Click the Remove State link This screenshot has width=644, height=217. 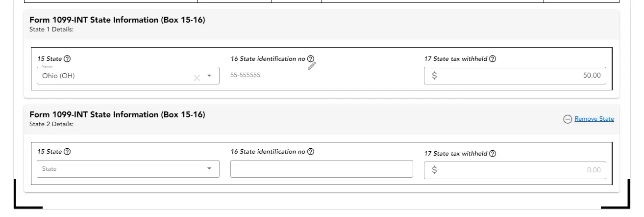click(x=594, y=119)
